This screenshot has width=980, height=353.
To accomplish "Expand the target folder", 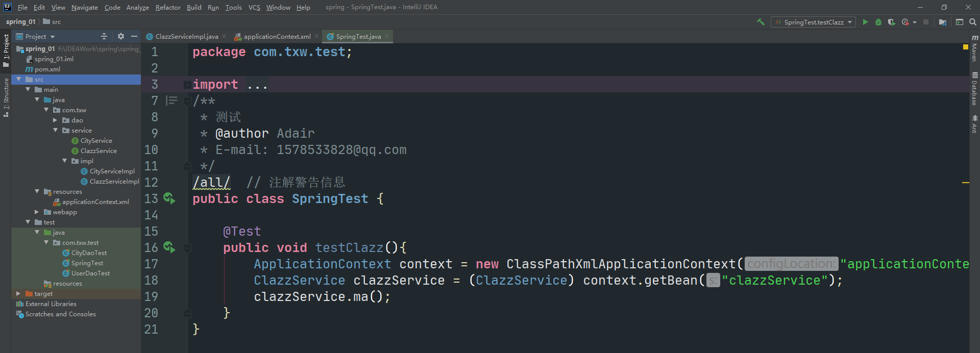I will click(18, 293).
